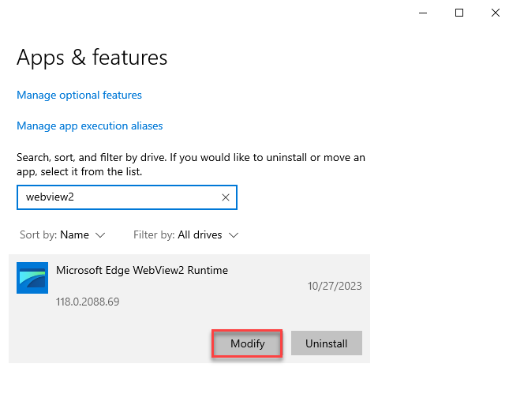The width and height of the screenshot is (509, 420).
Task: Click the Uninstall button
Action: click(x=326, y=343)
